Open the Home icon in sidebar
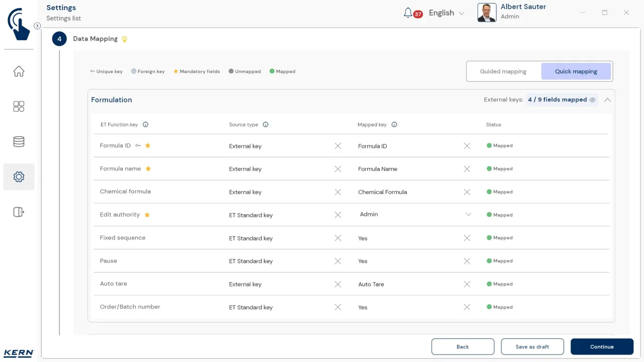This screenshot has width=644, height=362. pyautogui.click(x=19, y=71)
